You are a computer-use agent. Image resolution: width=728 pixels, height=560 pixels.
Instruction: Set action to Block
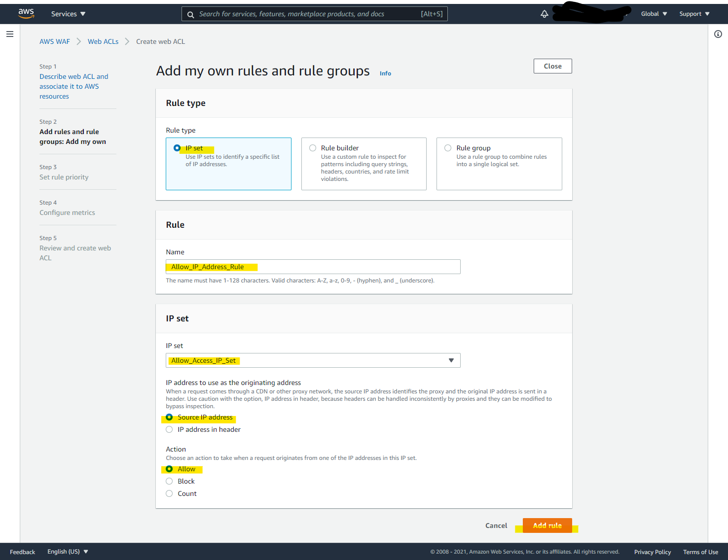pos(169,481)
